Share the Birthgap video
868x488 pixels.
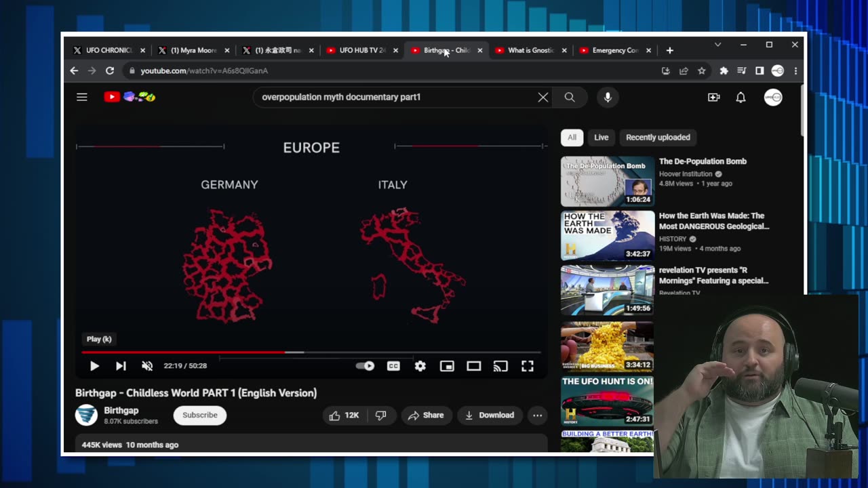tap(426, 415)
